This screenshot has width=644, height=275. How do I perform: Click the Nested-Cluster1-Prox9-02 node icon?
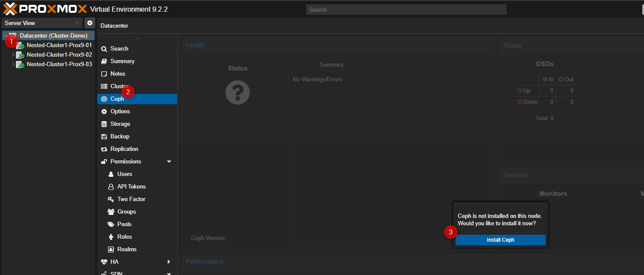pos(20,55)
